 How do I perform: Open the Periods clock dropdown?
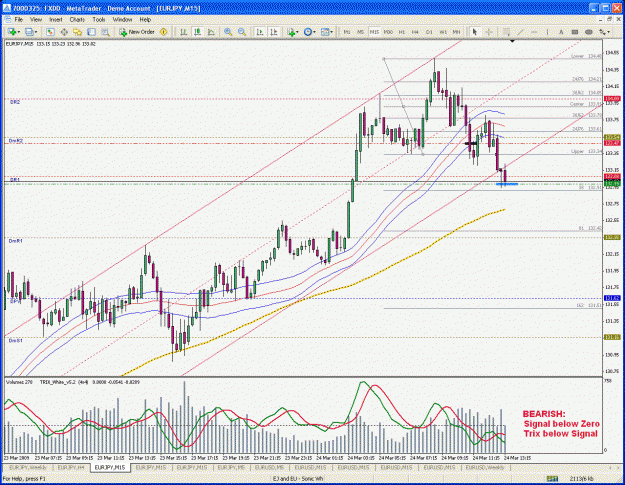[310, 32]
